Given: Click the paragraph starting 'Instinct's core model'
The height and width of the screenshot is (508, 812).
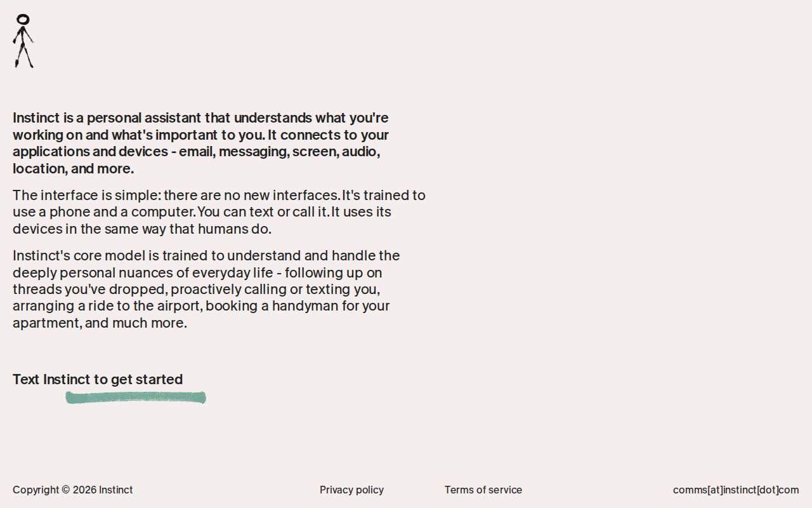Looking at the screenshot, I should tap(206, 289).
